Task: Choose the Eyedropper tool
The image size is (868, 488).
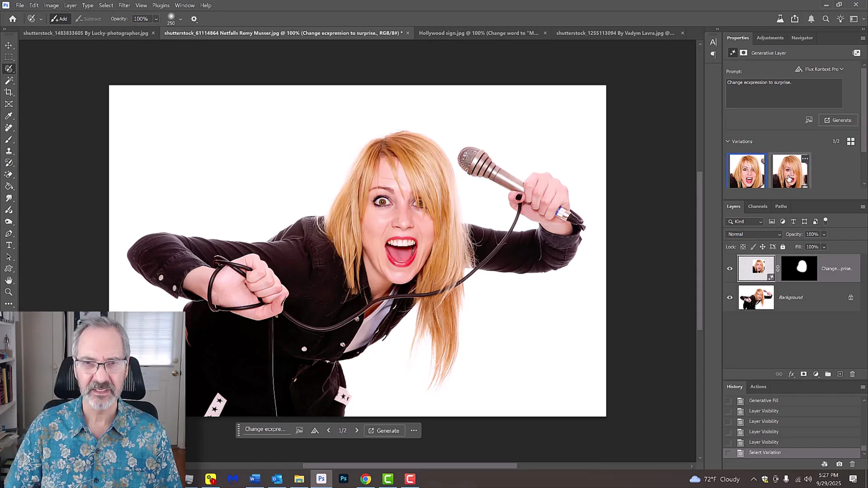Action: (x=9, y=116)
